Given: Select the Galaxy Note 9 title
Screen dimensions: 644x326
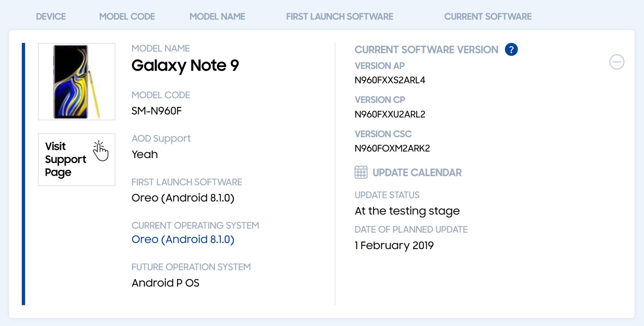Looking at the screenshot, I should click(x=185, y=65).
